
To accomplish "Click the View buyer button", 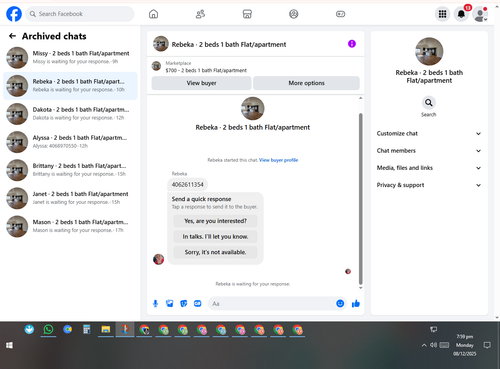I will click(x=201, y=83).
